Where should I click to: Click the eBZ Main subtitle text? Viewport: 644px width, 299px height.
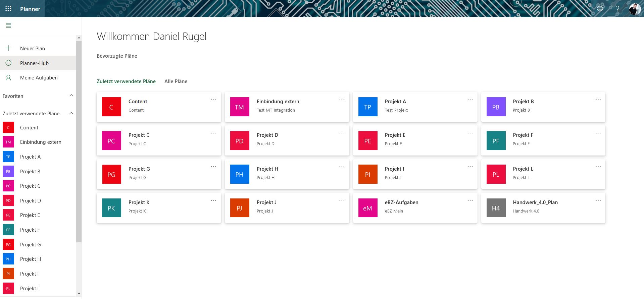394,211
